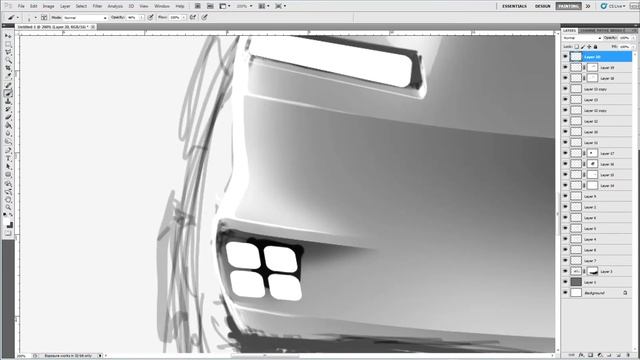This screenshot has height=360, width=640.
Task: Select the Clone Stamp tool
Action: pos(8,102)
